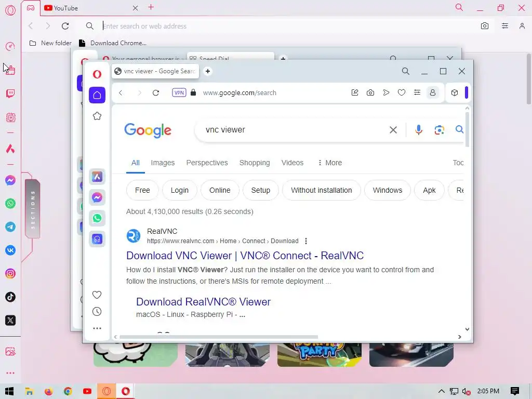Expand GX sidebar three-dot settings
The height and width of the screenshot is (399, 532).
pos(10,373)
